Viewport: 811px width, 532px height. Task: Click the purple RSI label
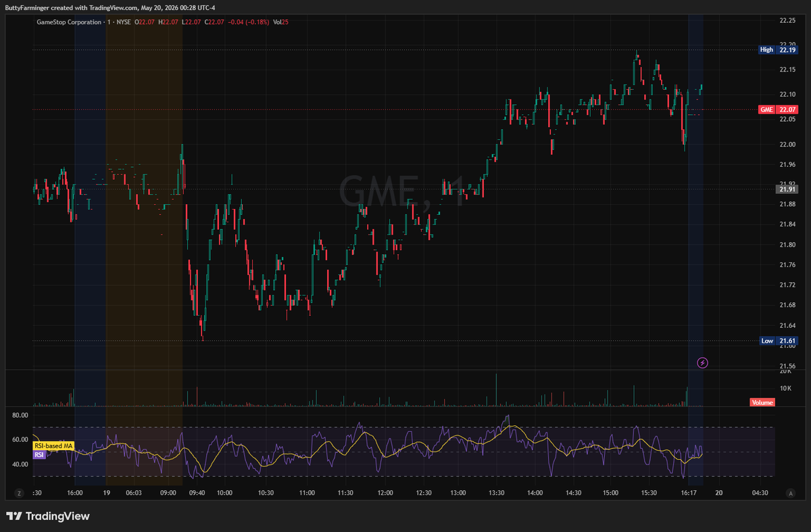39,455
